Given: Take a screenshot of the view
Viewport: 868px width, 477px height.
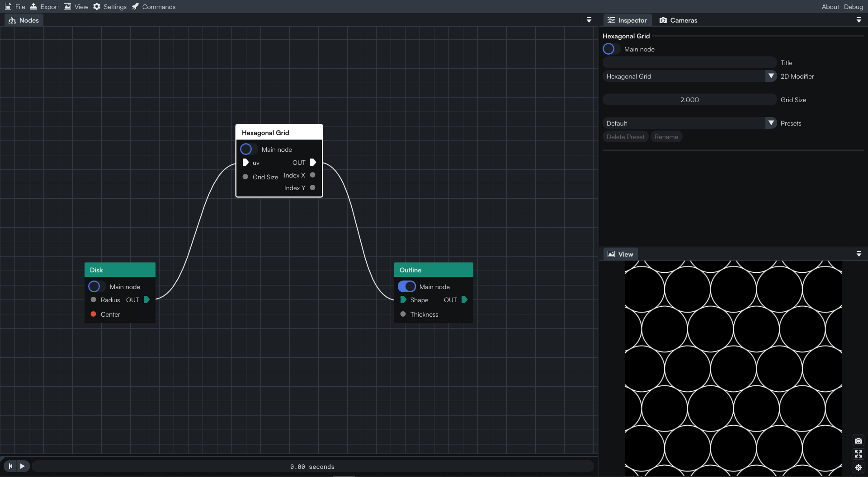Looking at the screenshot, I should [x=859, y=440].
